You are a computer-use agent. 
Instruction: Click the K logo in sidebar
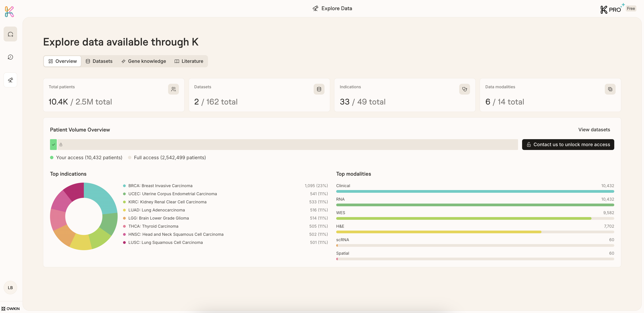[9, 11]
